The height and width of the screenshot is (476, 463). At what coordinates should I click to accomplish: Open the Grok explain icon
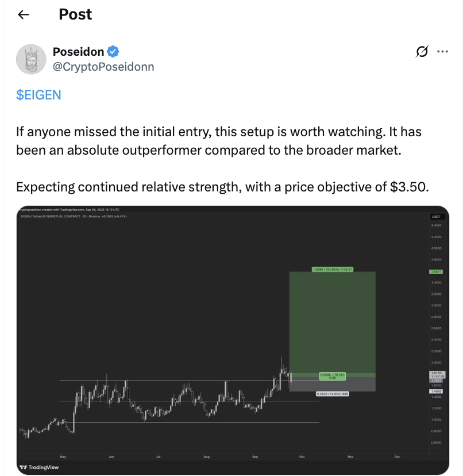click(422, 52)
